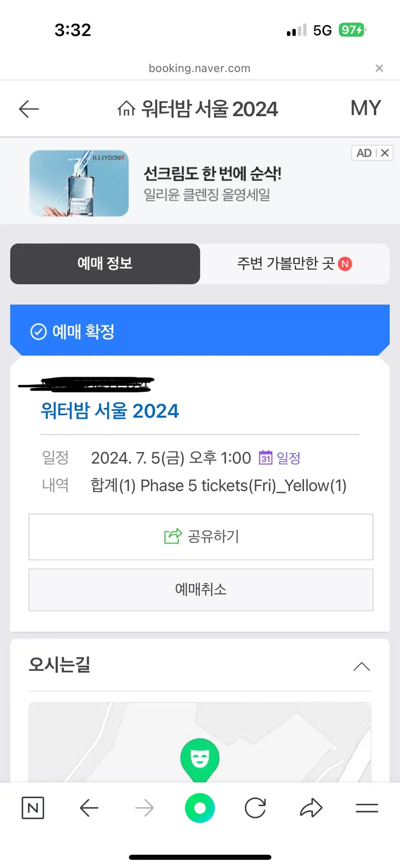Open the 워터밤 서울 2024 title link

click(110, 411)
